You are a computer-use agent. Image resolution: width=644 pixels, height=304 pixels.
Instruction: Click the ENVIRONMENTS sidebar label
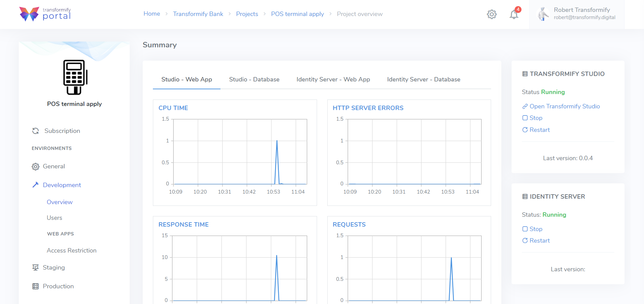[x=52, y=148]
